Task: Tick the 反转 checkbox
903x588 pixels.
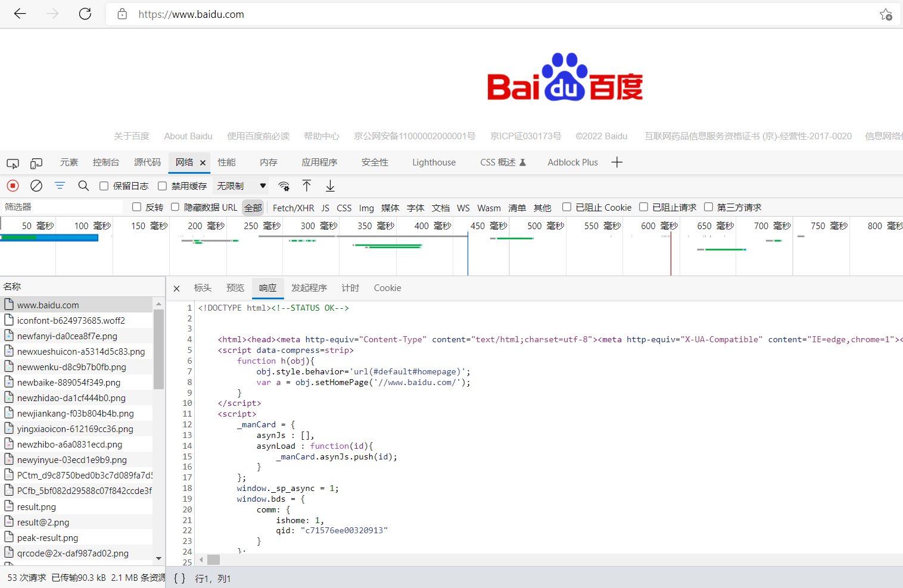Action: point(136,207)
